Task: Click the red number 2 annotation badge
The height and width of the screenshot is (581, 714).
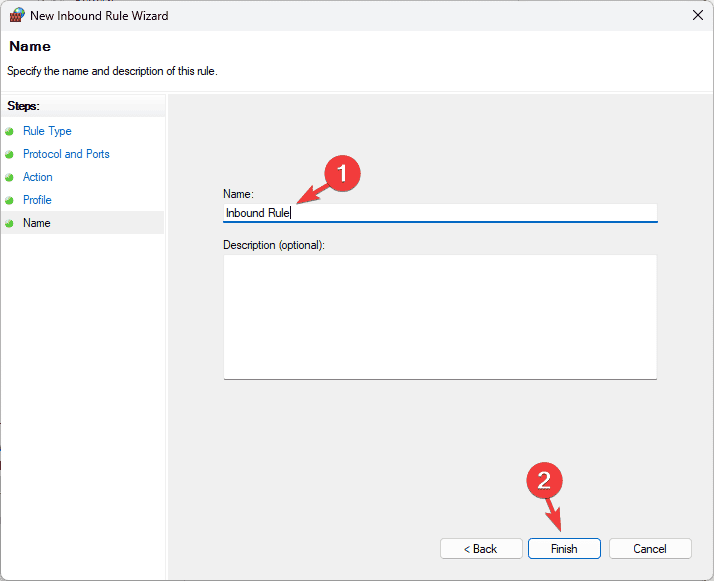Action: [x=544, y=481]
